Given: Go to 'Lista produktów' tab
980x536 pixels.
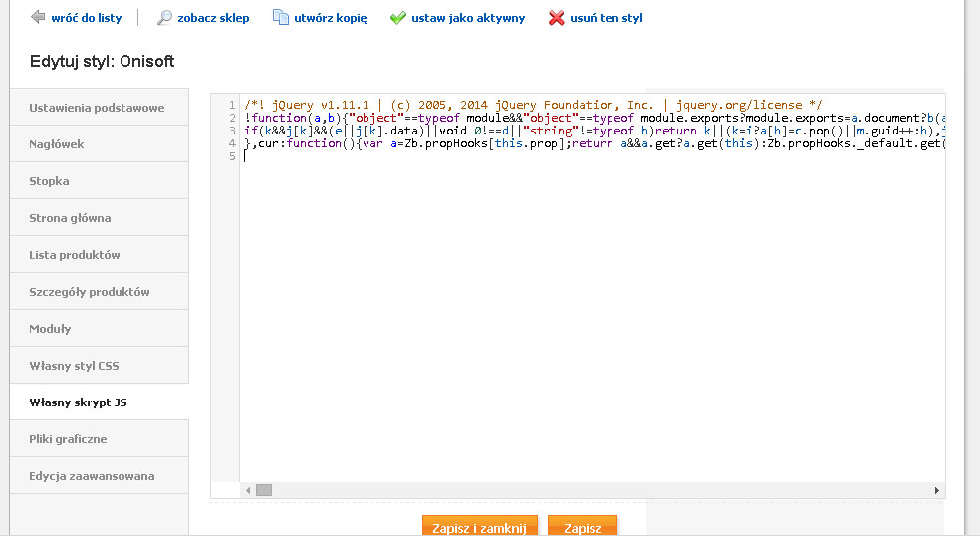Looking at the screenshot, I should (100, 255).
